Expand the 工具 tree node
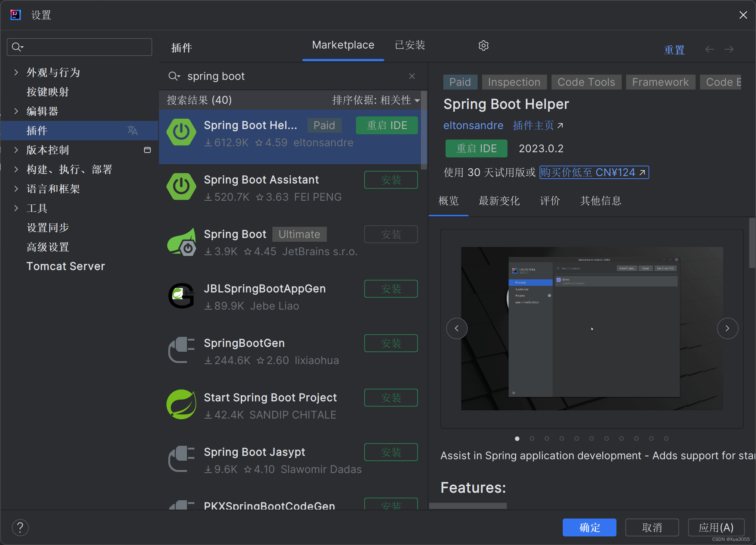Screen dimensions: 756x545 [16, 208]
